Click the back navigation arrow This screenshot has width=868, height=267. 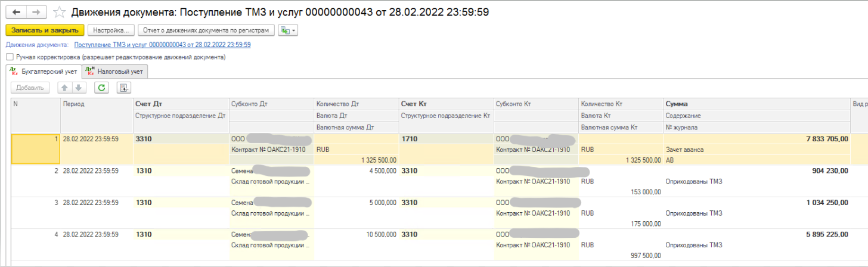pyautogui.click(x=17, y=12)
